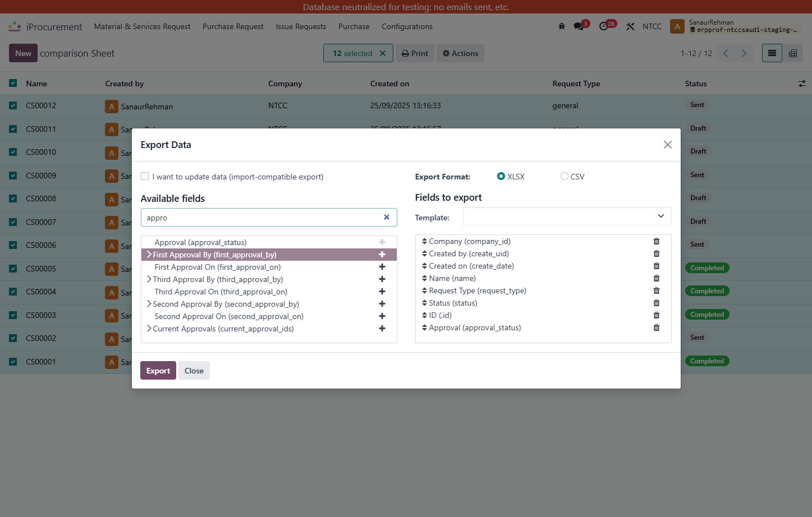Open the debug bug icon menu
This screenshot has height=517, width=812.
(562, 26)
